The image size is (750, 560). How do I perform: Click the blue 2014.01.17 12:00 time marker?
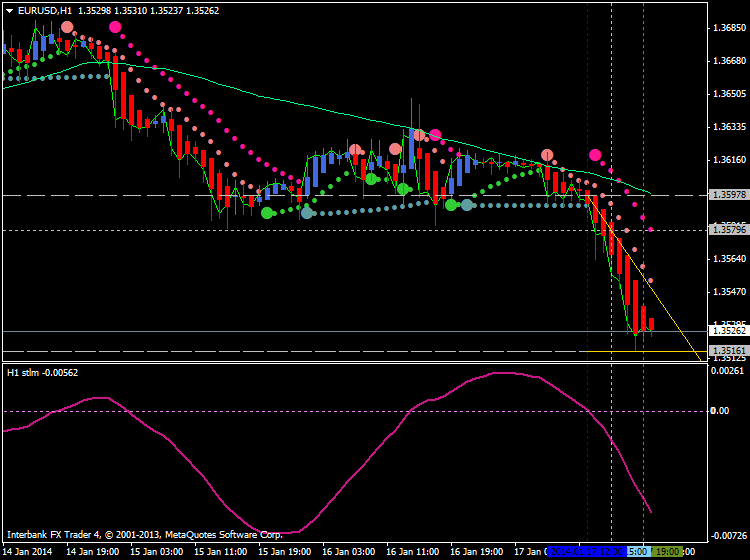(x=586, y=551)
